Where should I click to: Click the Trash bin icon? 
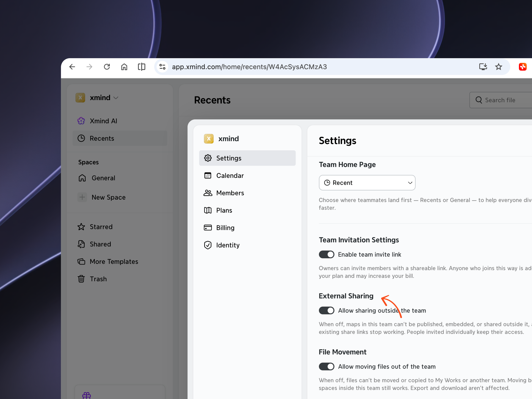(x=81, y=279)
